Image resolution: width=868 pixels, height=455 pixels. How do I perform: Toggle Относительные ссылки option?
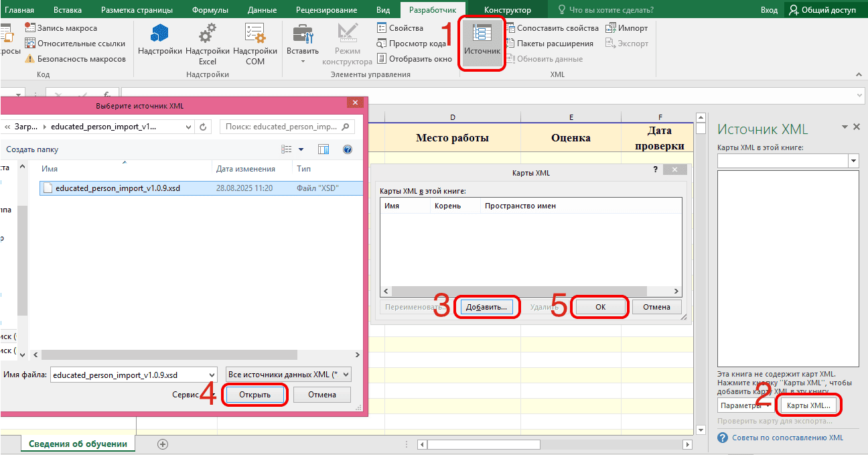point(75,44)
